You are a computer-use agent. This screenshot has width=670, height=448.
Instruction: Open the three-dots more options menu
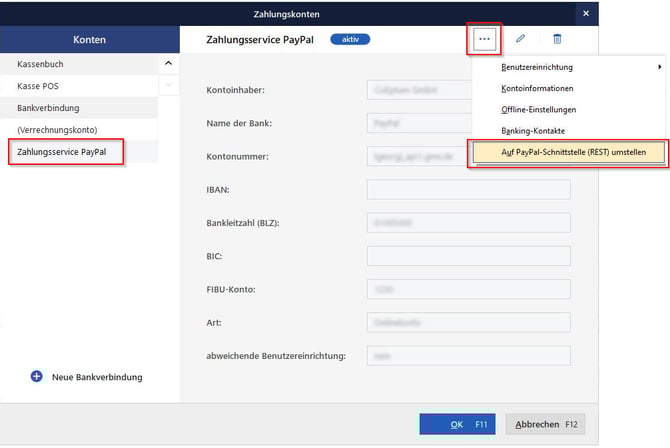pyautogui.click(x=484, y=39)
